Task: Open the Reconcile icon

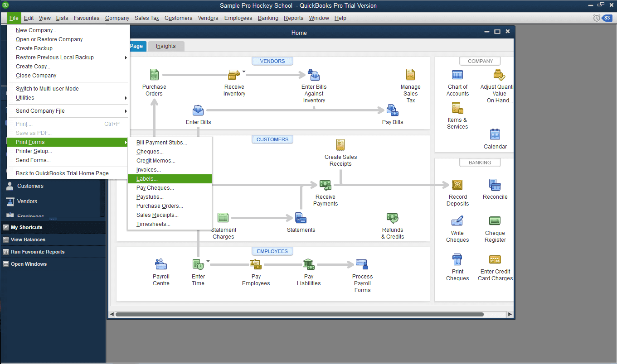Action: 495,185
